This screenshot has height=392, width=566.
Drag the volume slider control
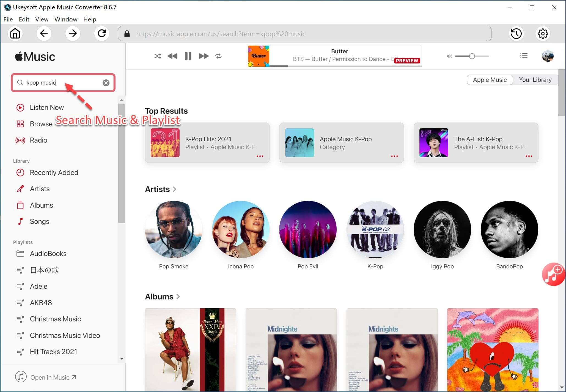[x=471, y=56]
